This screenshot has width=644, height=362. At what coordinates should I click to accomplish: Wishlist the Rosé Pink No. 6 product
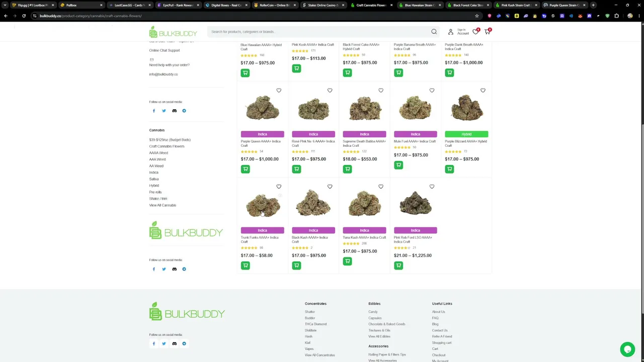(330, 90)
